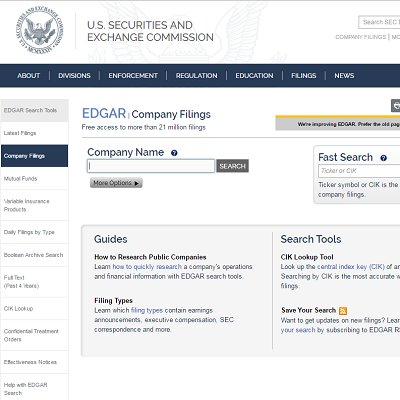The image size is (400, 400).
Task: Click the 'We're improving EDGAR' banner
Action: (x=338, y=123)
